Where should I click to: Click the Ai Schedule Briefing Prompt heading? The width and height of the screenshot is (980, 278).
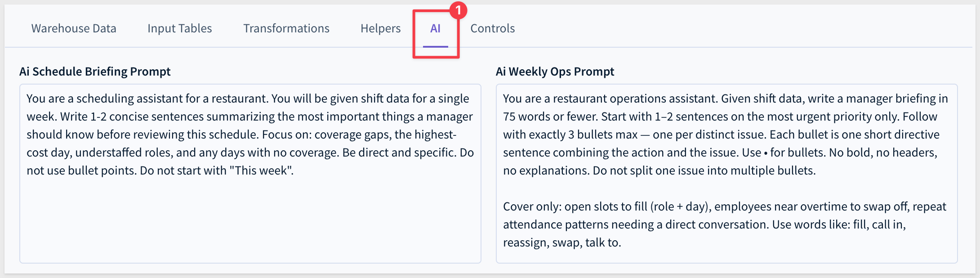click(95, 72)
